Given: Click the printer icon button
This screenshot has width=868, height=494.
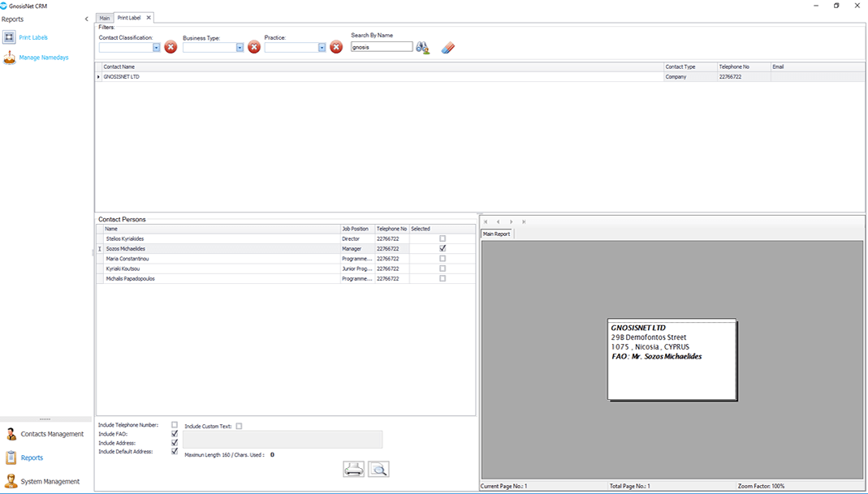Looking at the screenshot, I should 354,469.
